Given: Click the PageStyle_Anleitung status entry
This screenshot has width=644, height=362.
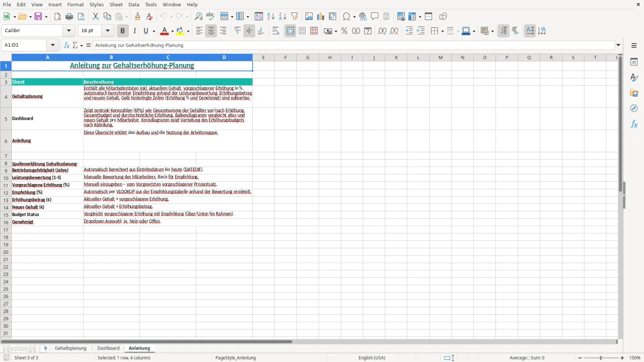Looking at the screenshot, I should pyautogui.click(x=236, y=358).
